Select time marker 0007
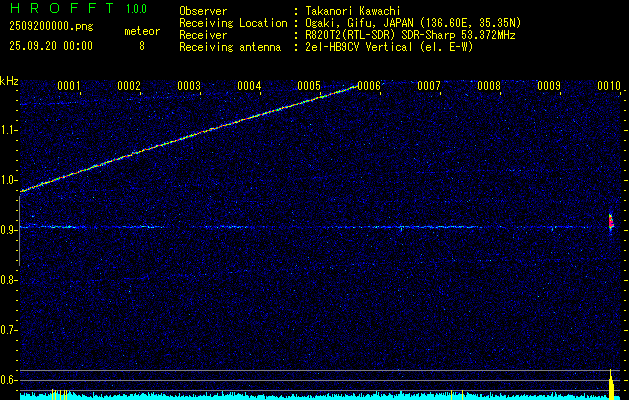Viewport: 629px width, 400px height. coord(428,86)
